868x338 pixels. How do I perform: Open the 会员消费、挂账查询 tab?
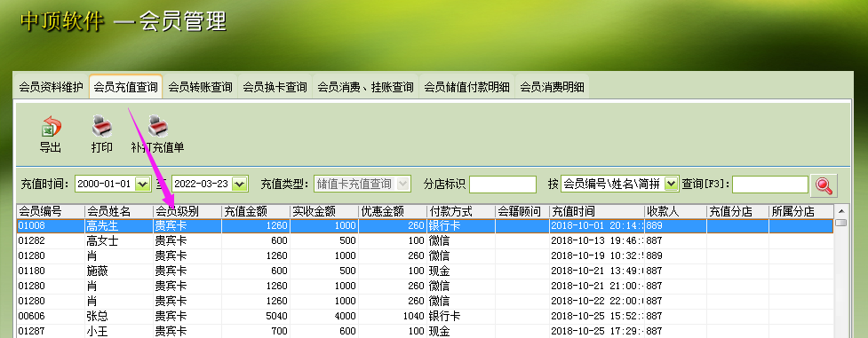(365, 87)
